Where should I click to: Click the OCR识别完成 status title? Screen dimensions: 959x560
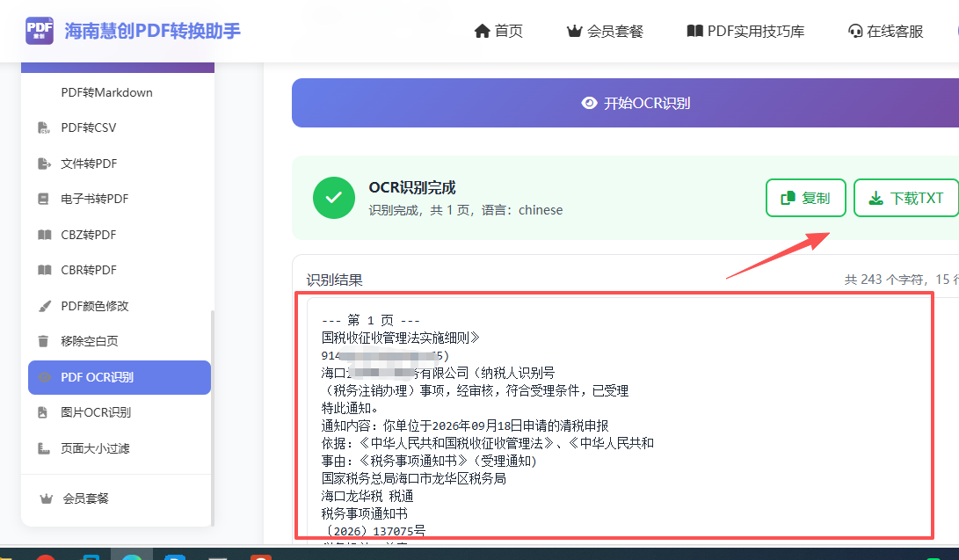(x=412, y=187)
